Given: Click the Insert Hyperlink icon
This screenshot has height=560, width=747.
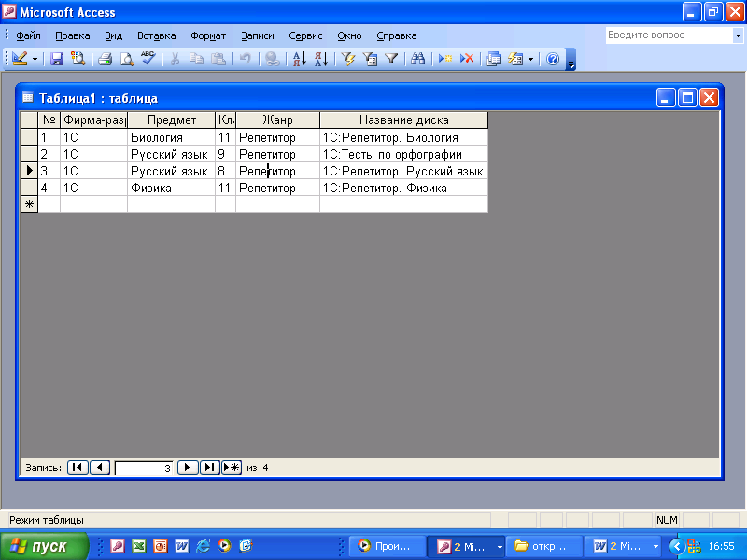Looking at the screenshot, I should 273,59.
